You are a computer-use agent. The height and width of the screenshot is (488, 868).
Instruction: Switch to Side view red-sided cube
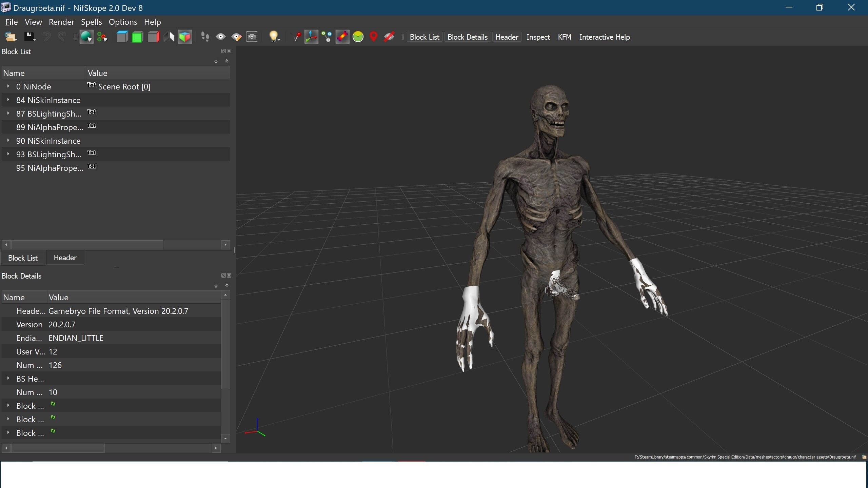point(154,37)
